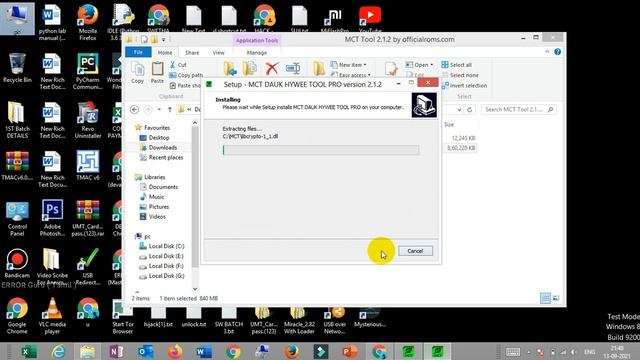Open Google Chrome desktop shortcut
Viewport: 640px width, 360px height.
pyautogui.click(x=17, y=316)
